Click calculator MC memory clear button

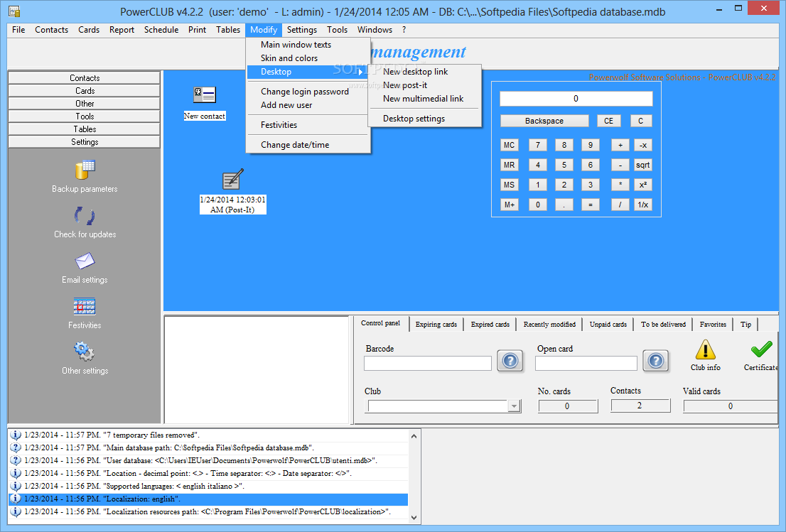pos(510,145)
